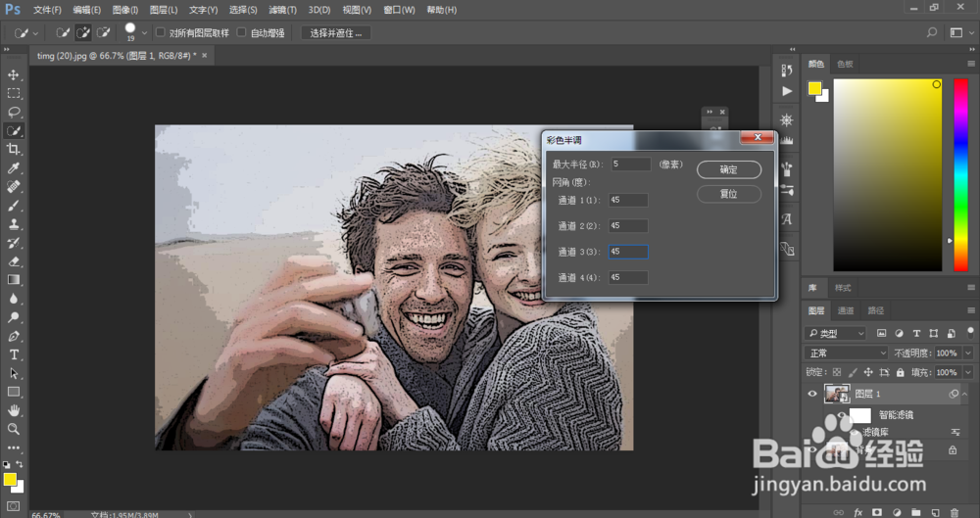The width and height of the screenshot is (980, 518).
Task: Select the History Brush tool
Action: [13, 243]
